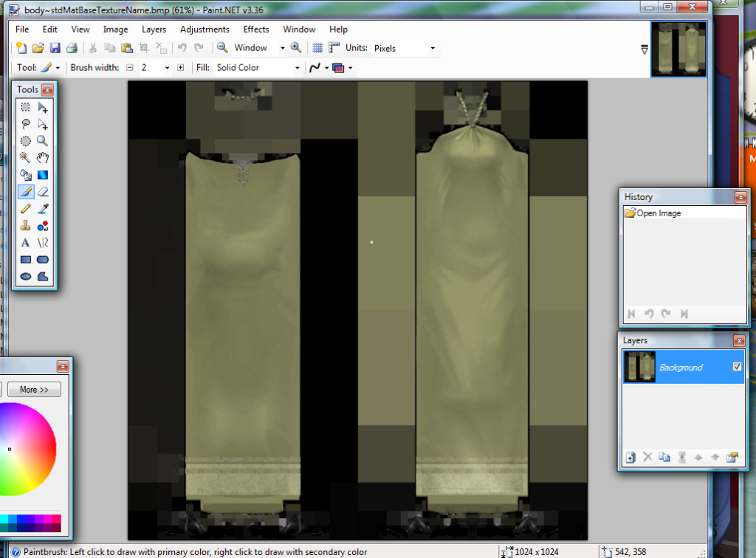
Task: Open the Effects menu
Action: pyautogui.click(x=256, y=30)
